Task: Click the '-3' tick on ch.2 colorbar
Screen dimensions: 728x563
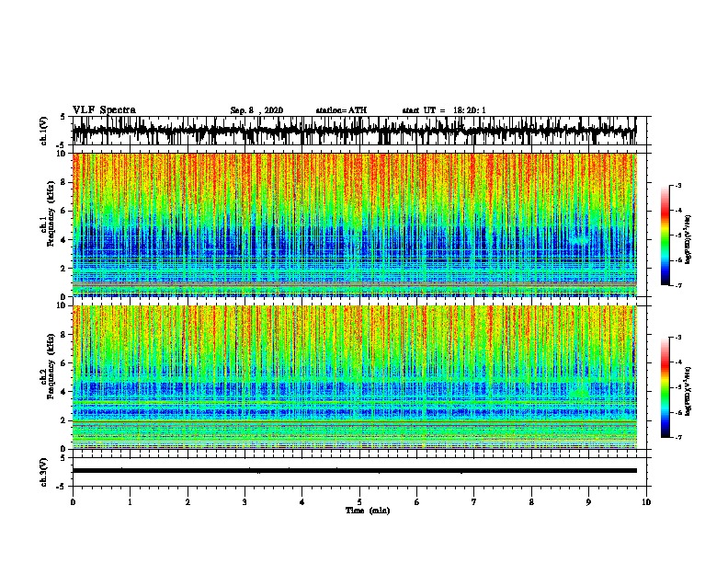Action: [x=678, y=338]
